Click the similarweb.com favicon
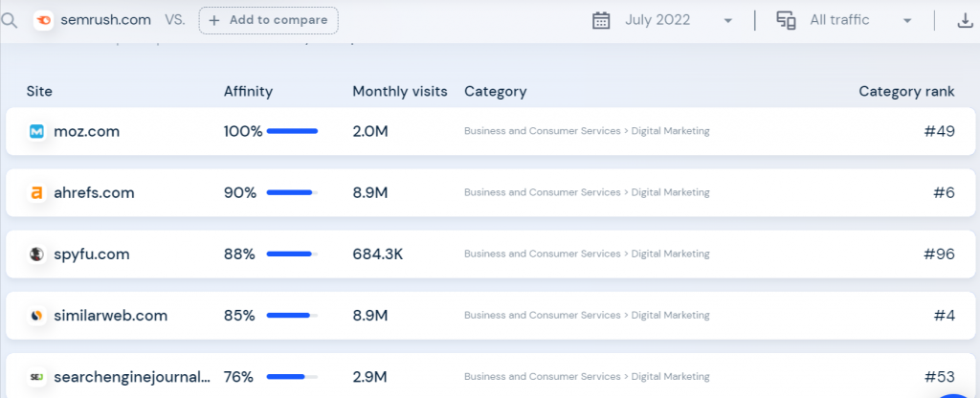980x398 pixels. [x=37, y=316]
